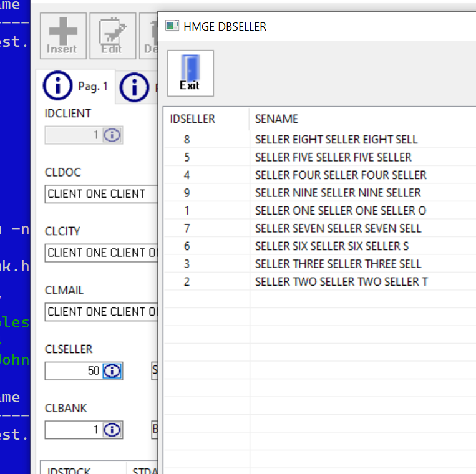Select row SELLER SIX SELLER SIX SELLER S
The image size is (476, 474).
[320, 246]
